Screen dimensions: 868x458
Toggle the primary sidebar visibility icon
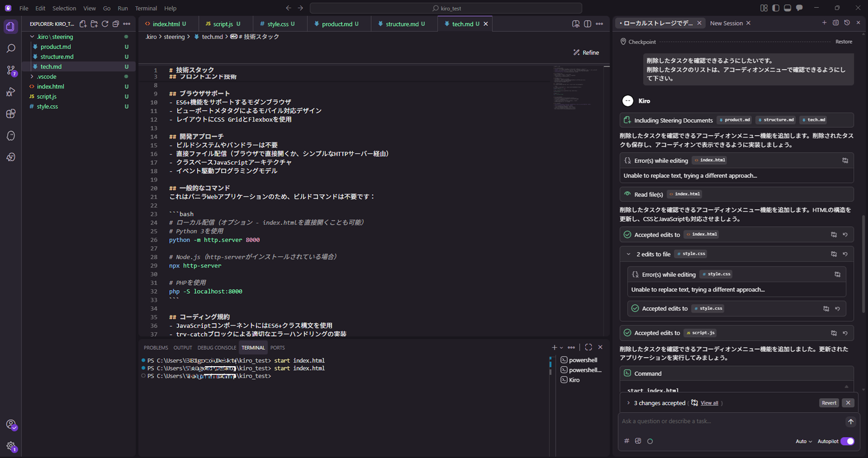(775, 8)
